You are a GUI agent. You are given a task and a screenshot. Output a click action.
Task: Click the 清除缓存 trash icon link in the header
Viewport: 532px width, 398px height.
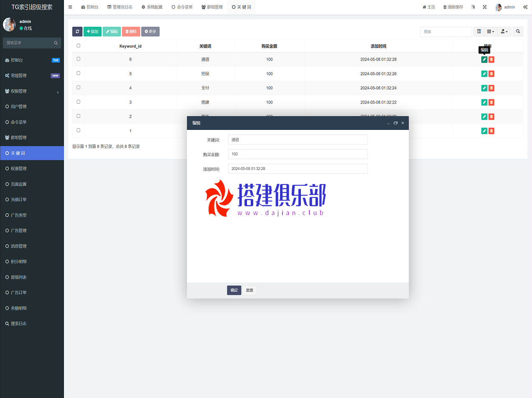pyautogui.click(x=453, y=7)
